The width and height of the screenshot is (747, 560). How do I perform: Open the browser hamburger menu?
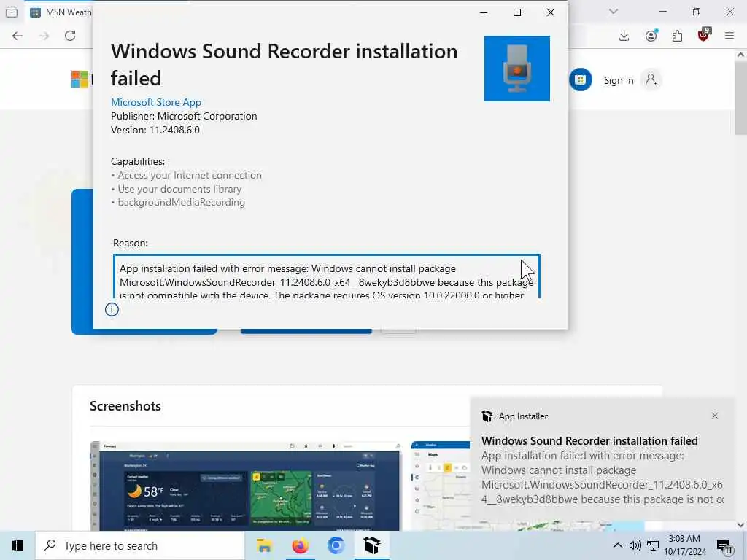point(729,36)
